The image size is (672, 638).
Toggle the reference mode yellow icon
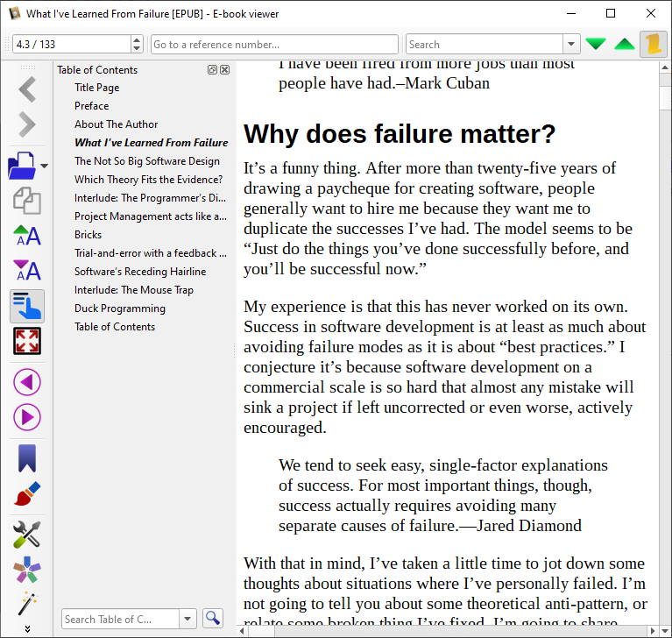654,44
